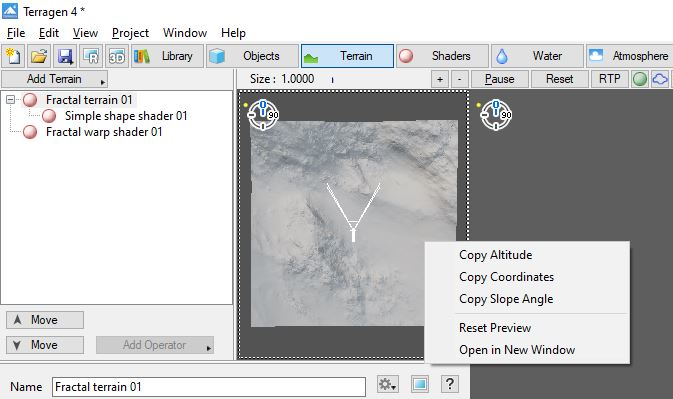Screen dimensions: 673x399
Task: Adjust the preview Size slider
Action: pos(333,79)
